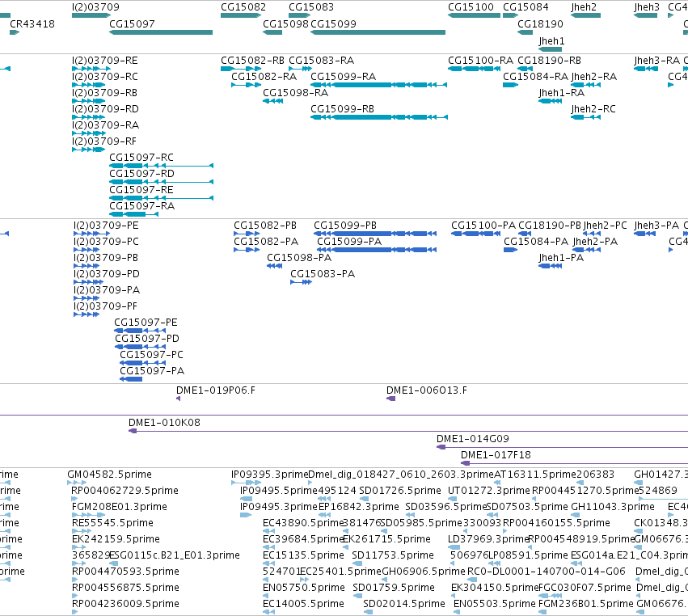
Task: Select the CG15099 gene bar
Action: [x=378, y=32]
